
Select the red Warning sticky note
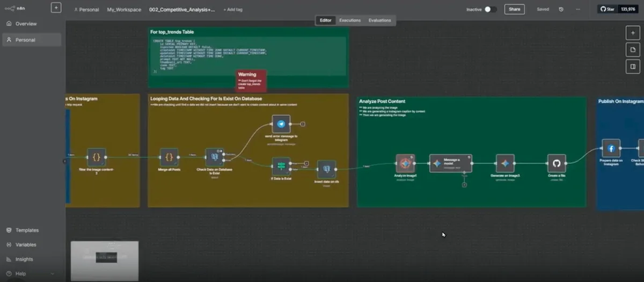(251, 80)
